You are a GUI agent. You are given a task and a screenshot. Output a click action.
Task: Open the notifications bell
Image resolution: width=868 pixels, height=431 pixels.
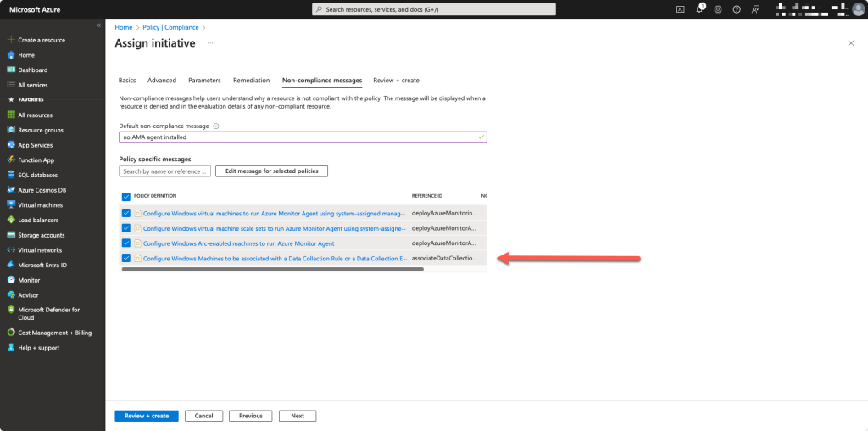tap(699, 9)
